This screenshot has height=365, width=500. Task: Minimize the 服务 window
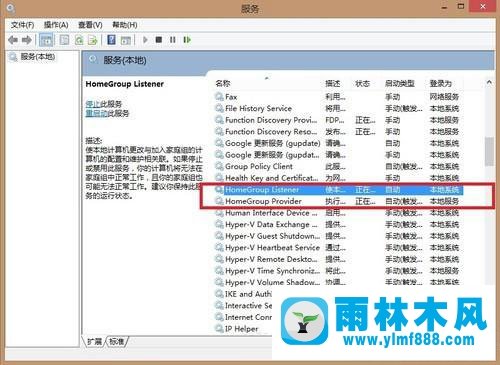tap(444, 7)
